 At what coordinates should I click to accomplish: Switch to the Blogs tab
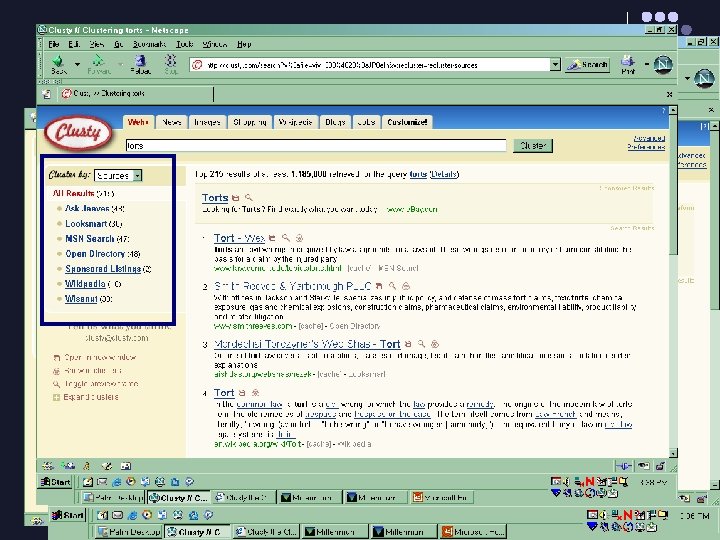point(335,122)
